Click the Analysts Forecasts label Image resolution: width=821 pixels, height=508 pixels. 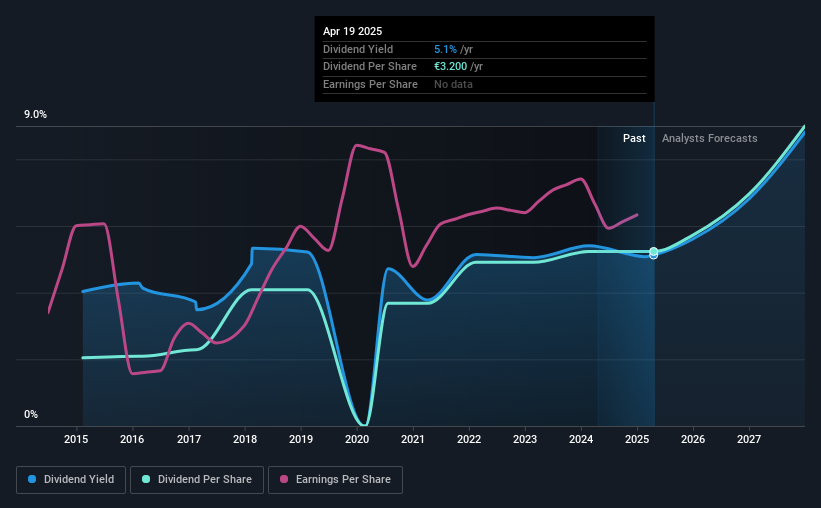tap(709, 138)
